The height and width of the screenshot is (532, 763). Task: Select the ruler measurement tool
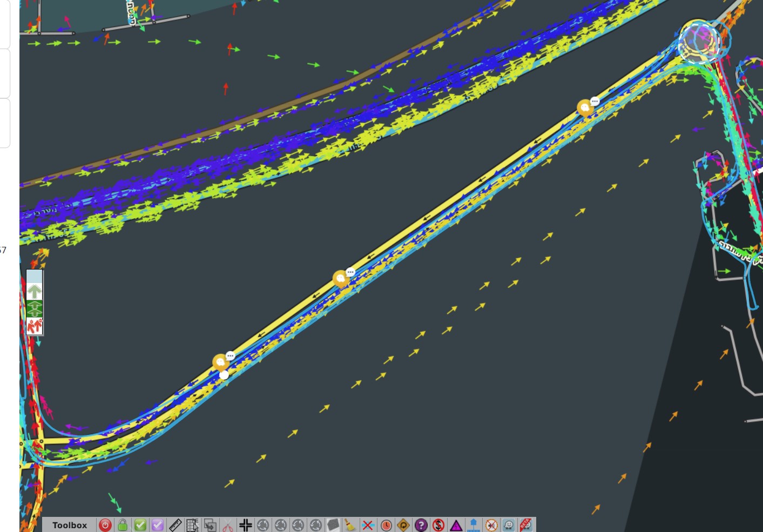pyautogui.click(x=175, y=525)
